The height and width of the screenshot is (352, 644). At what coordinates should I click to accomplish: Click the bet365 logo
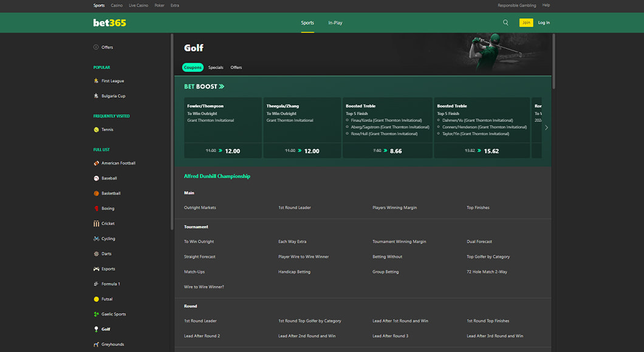[x=109, y=23]
